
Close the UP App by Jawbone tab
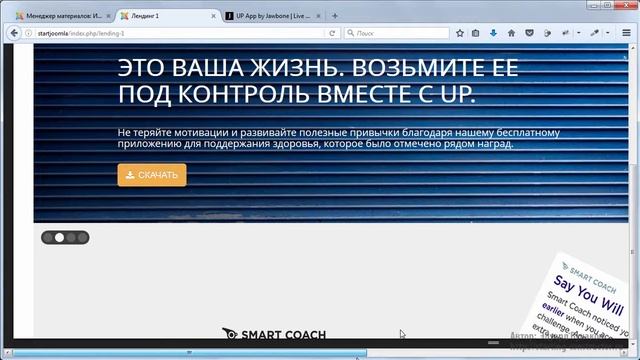[x=318, y=16]
